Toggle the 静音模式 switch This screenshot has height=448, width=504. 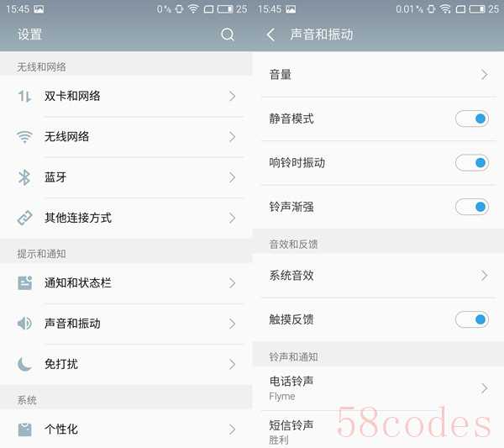pyautogui.click(x=472, y=119)
